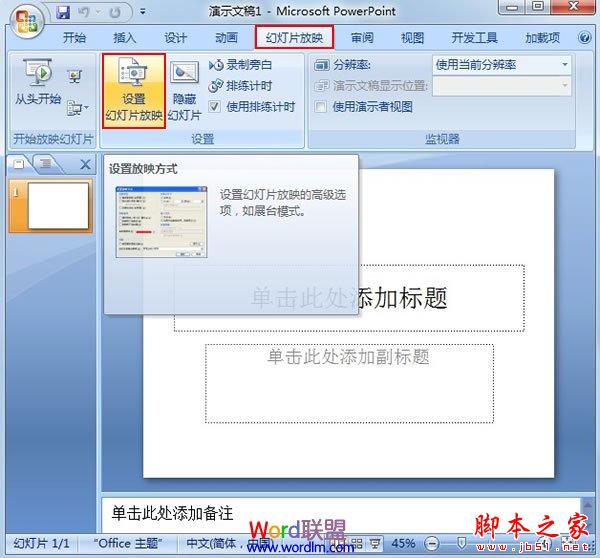
Task: Uncheck 使用排练计时 checkbox
Action: tap(215, 106)
